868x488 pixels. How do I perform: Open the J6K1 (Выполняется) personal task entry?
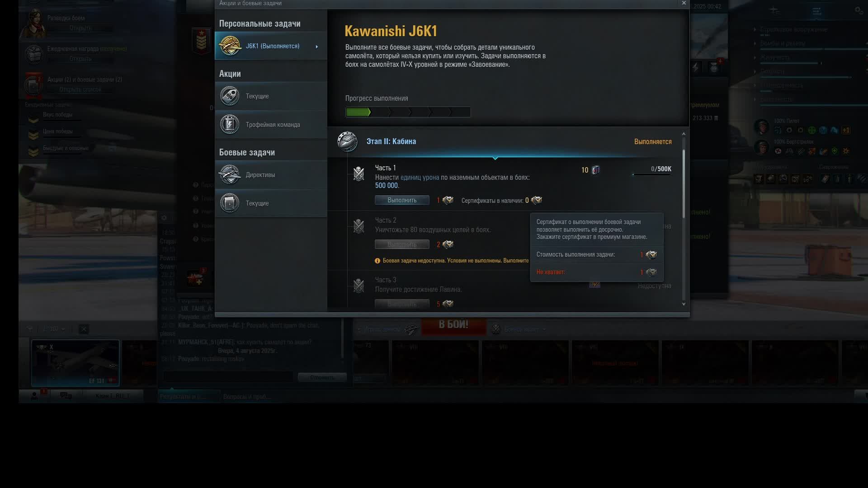tap(273, 46)
